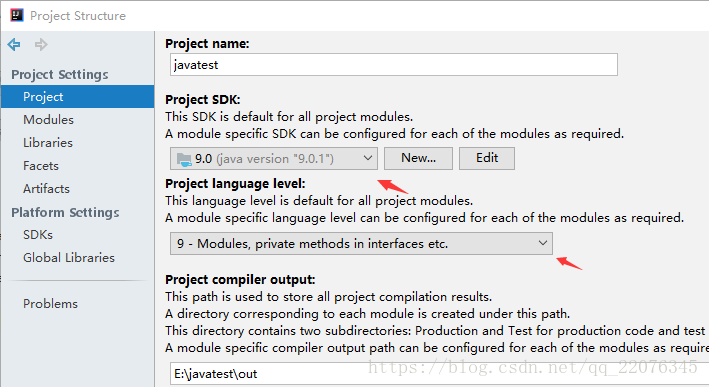709x387 pixels.
Task: Select the 9.0 java version SDK combo box
Action: 274,159
